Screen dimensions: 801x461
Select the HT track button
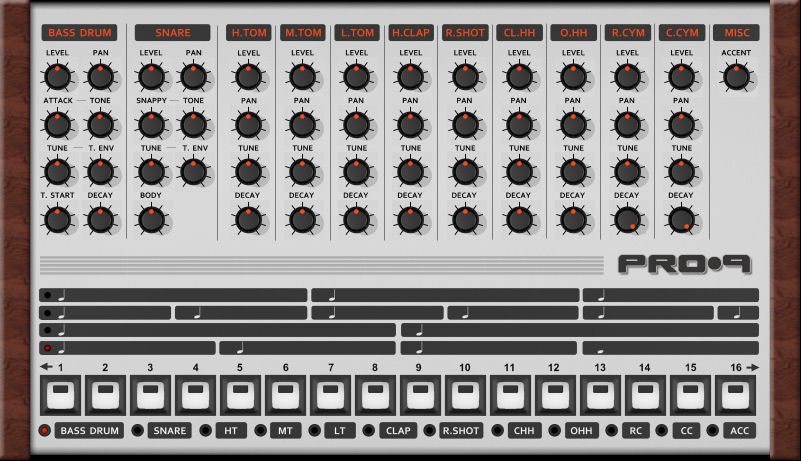pyautogui.click(x=230, y=430)
